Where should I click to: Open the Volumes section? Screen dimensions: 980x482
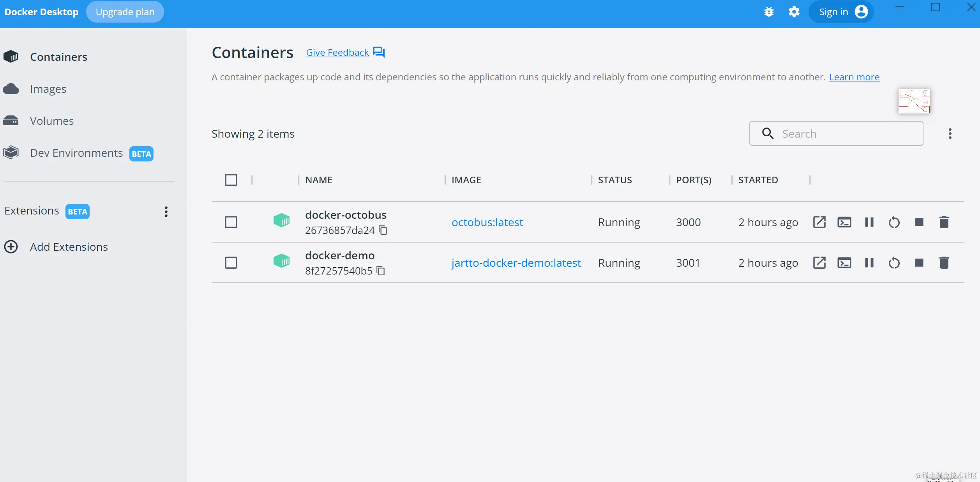(51, 121)
